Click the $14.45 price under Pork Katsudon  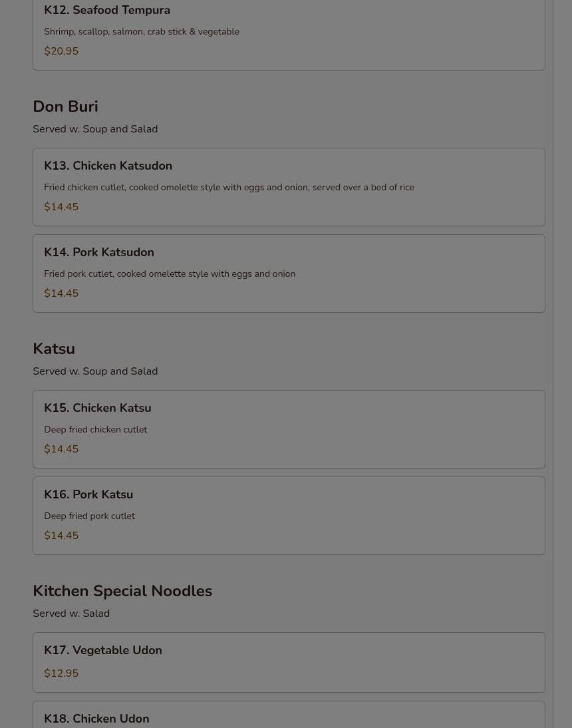point(61,293)
